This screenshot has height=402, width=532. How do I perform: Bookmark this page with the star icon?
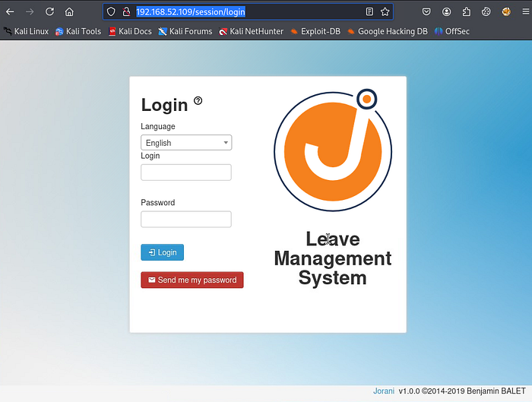[385, 12]
